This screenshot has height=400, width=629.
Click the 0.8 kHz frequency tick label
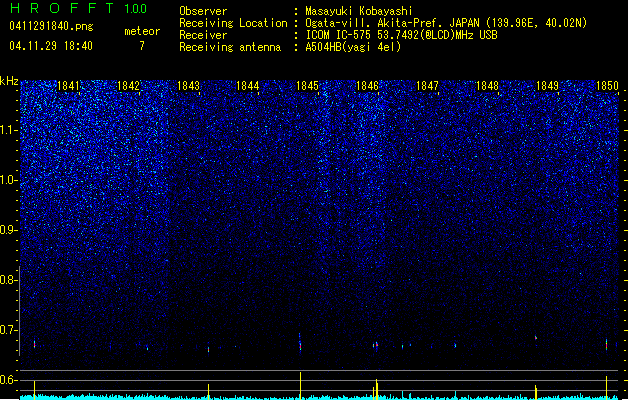[x=9, y=280]
